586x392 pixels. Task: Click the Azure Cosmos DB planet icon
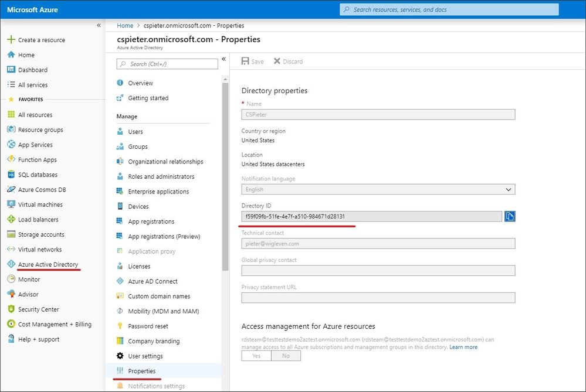(11, 189)
